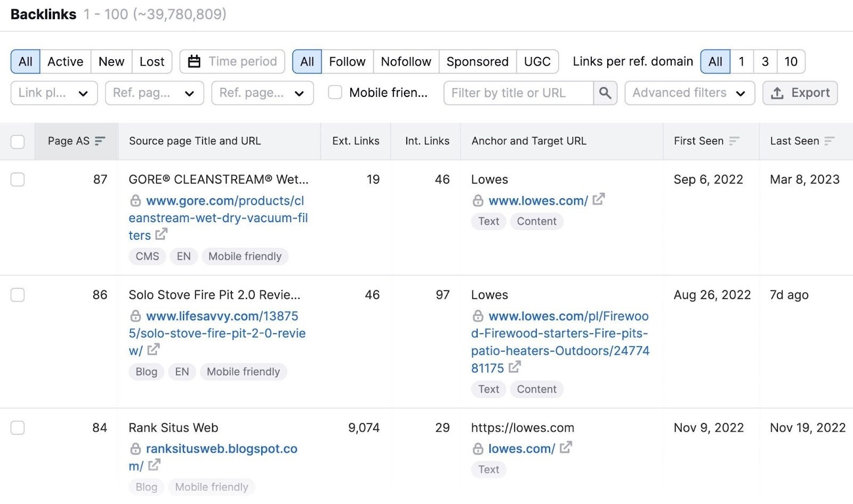This screenshot has height=504, width=853.
Task: Click Source page Title and URL header
Action: (195, 141)
